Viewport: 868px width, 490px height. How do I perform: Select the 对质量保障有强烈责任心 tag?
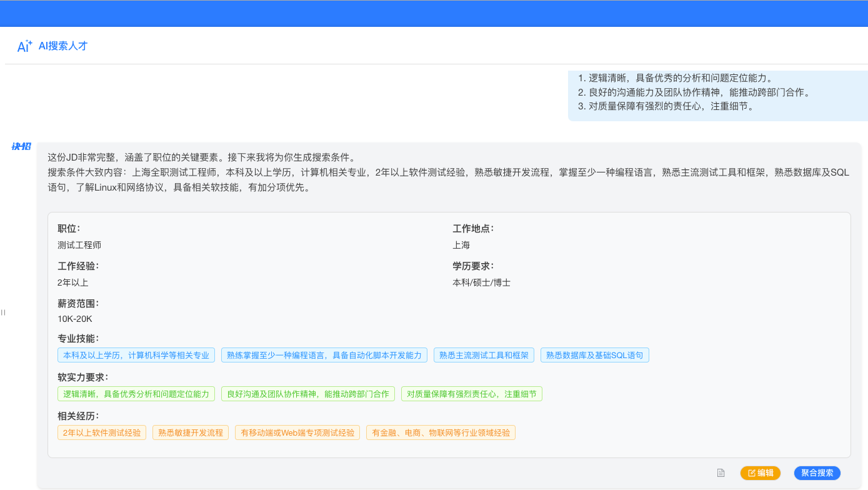[471, 393]
